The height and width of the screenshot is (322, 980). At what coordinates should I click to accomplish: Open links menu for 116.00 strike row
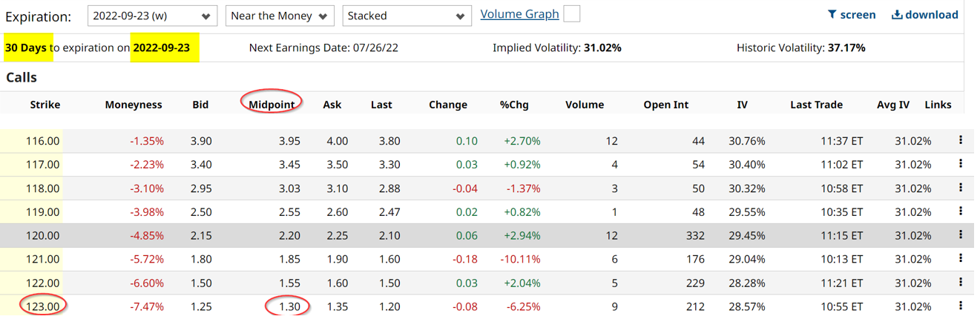pos(961,140)
